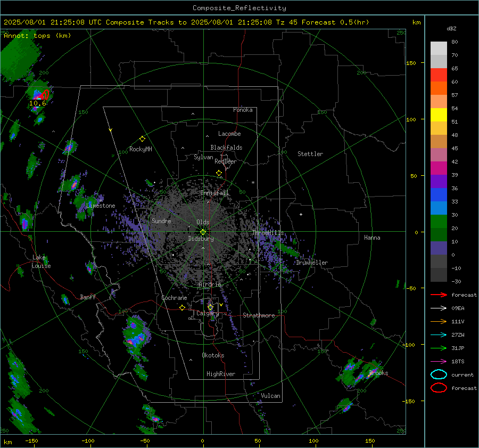Click the 18TS legend text

(x=458, y=362)
